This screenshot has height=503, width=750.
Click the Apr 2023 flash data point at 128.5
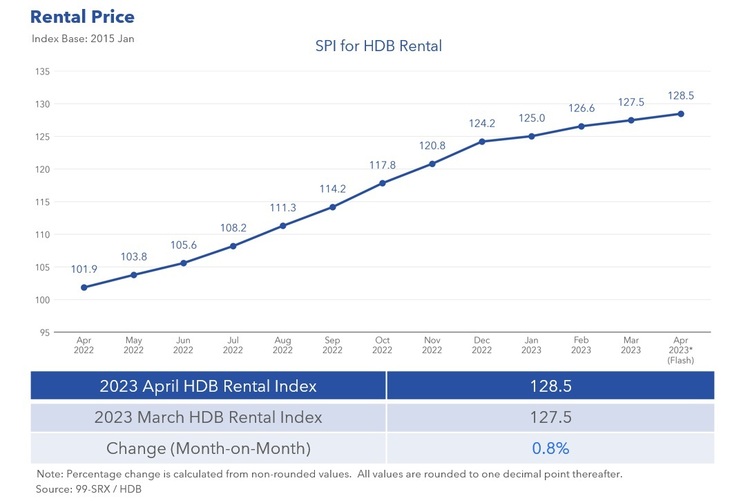coord(681,114)
